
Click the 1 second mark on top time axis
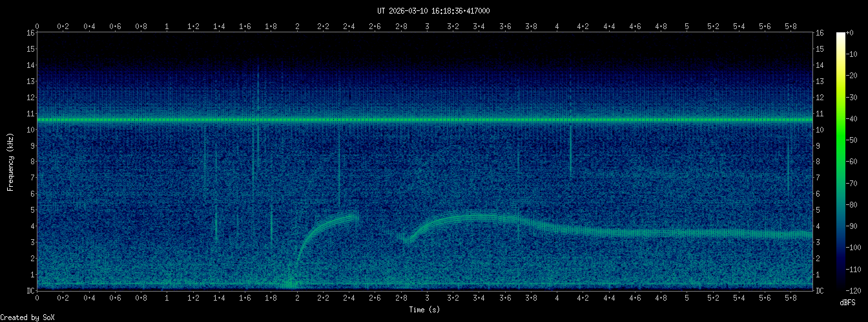pyautogui.click(x=167, y=27)
